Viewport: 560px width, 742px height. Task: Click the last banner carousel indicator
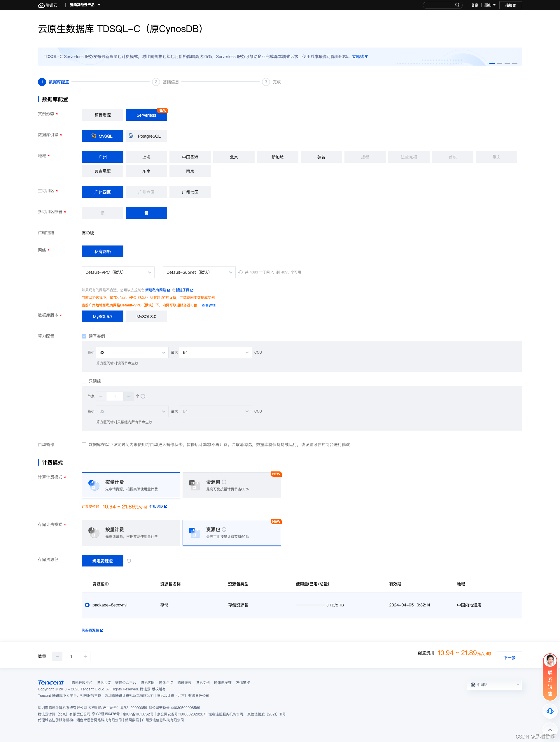click(515, 63)
